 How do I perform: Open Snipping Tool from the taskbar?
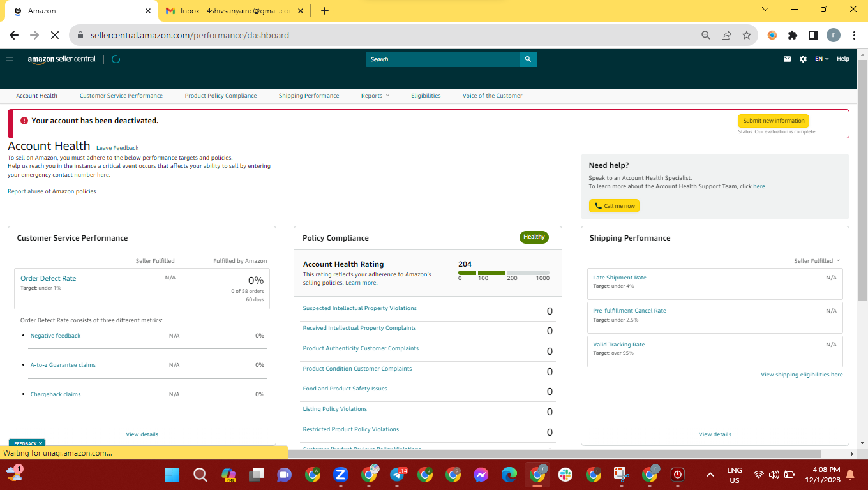[x=622, y=475]
